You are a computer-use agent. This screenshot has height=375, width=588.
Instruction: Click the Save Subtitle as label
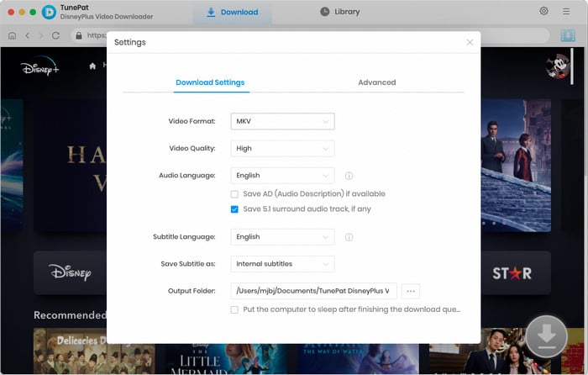(x=188, y=264)
